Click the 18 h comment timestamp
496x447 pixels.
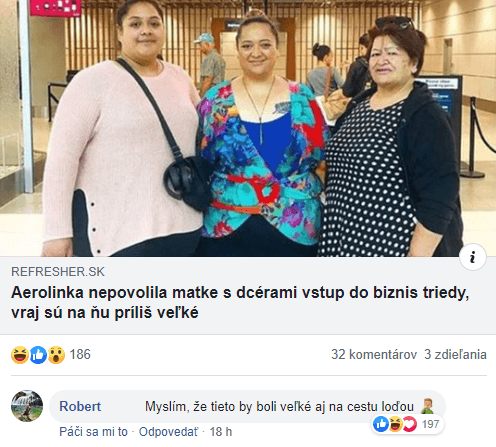(221, 432)
